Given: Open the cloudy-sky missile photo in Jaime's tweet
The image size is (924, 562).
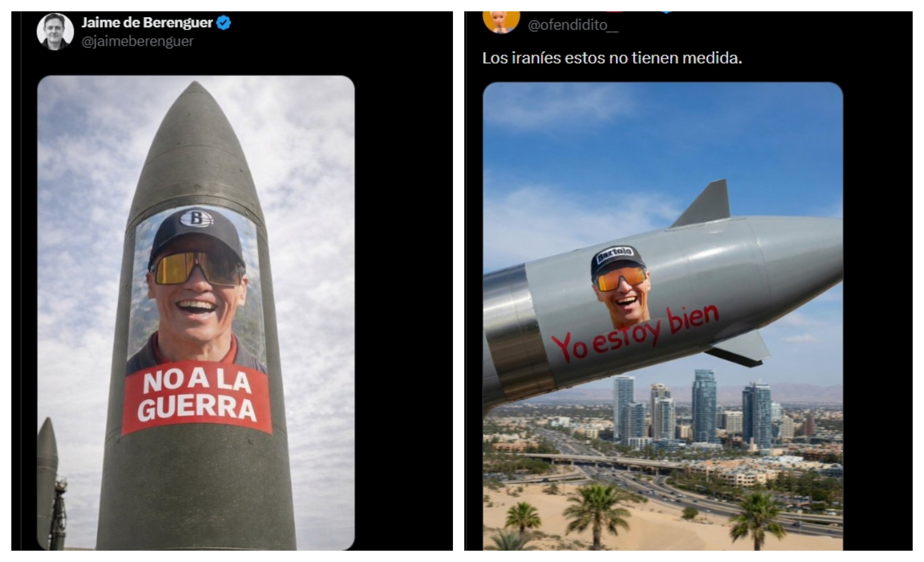Looking at the screenshot, I should click(x=196, y=313).
